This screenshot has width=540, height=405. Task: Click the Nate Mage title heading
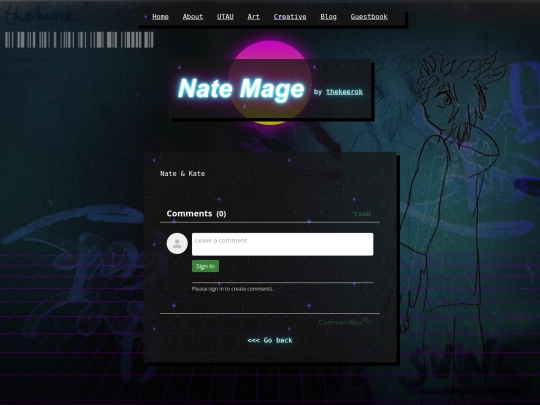point(241,89)
